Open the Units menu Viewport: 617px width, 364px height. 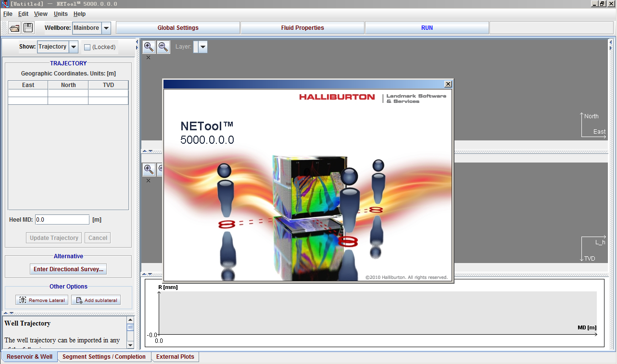61,14
